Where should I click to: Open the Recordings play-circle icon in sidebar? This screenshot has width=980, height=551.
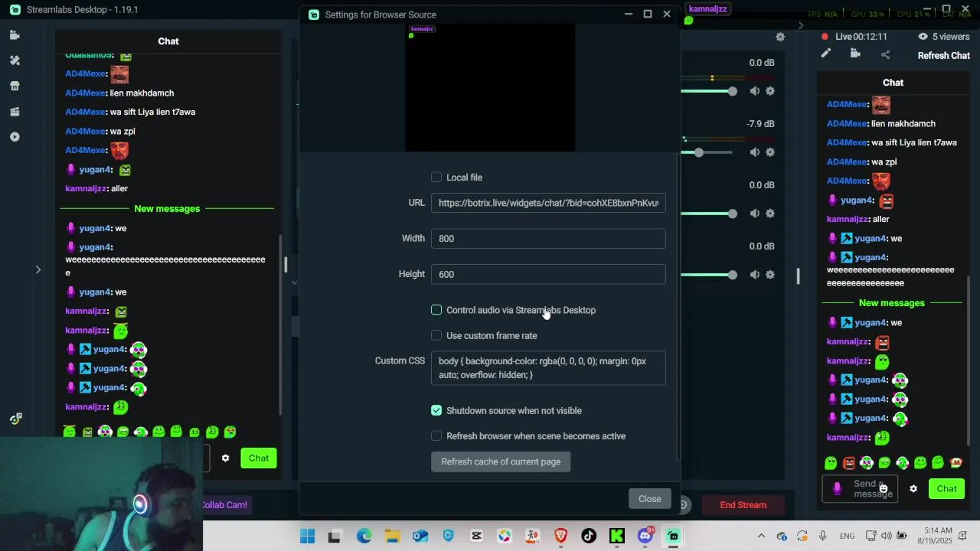pos(15,137)
